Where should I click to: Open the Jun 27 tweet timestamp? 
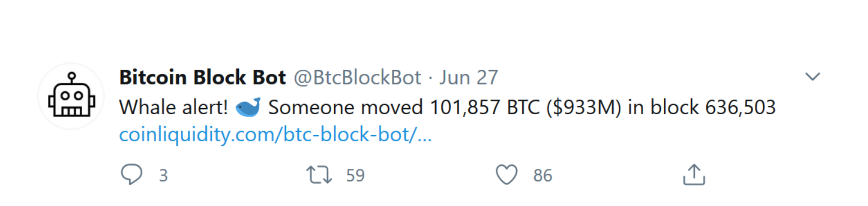[x=468, y=78]
